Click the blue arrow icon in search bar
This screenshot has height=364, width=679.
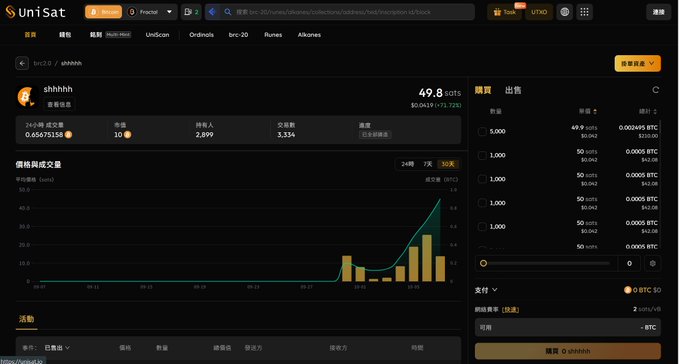(x=212, y=12)
